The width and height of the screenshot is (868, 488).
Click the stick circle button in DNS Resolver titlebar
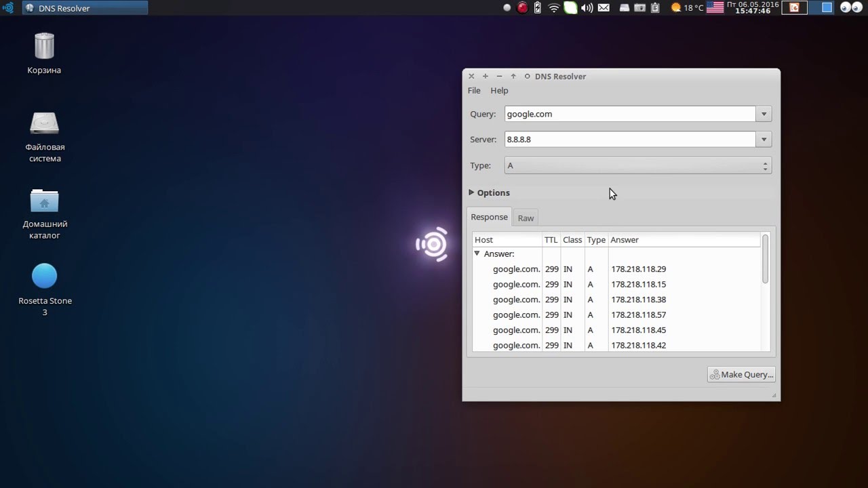(527, 77)
